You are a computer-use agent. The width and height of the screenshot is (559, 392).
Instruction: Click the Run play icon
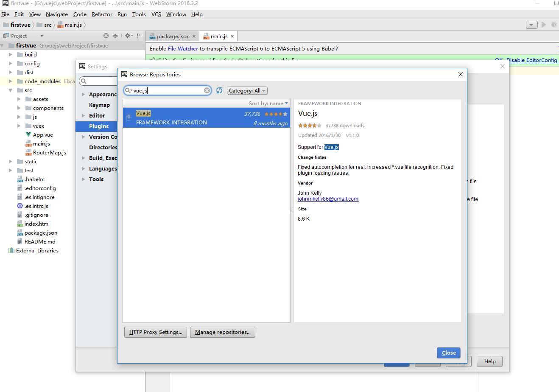[544, 25]
